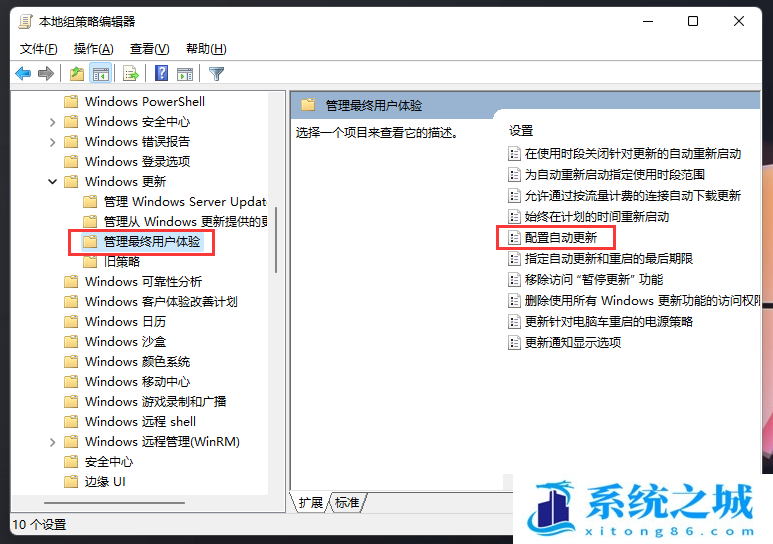The image size is (773, 544).
Task: Select the 配置自动更新 policy setting
Action: 561,238
